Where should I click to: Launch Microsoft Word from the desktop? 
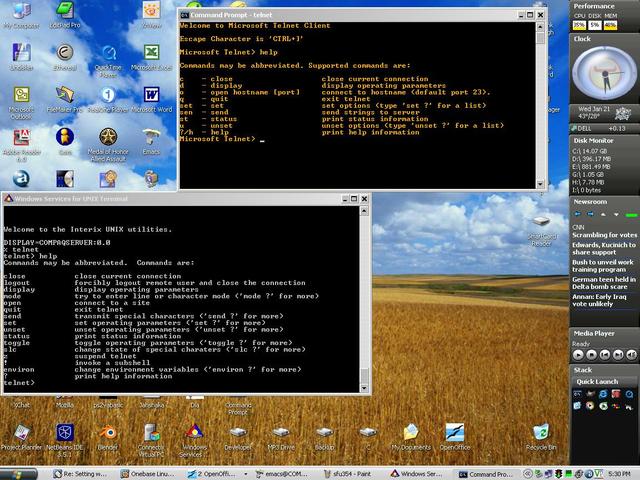coord(151,99)
